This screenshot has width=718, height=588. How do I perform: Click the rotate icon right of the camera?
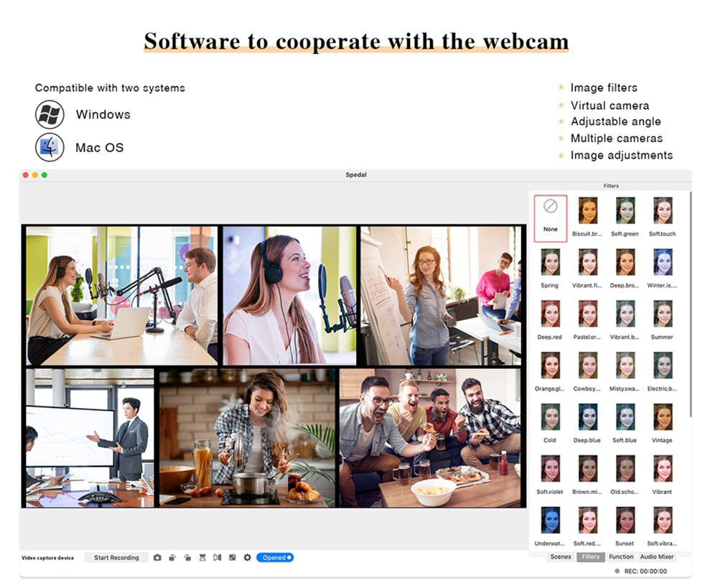click(x=172, y=558)
